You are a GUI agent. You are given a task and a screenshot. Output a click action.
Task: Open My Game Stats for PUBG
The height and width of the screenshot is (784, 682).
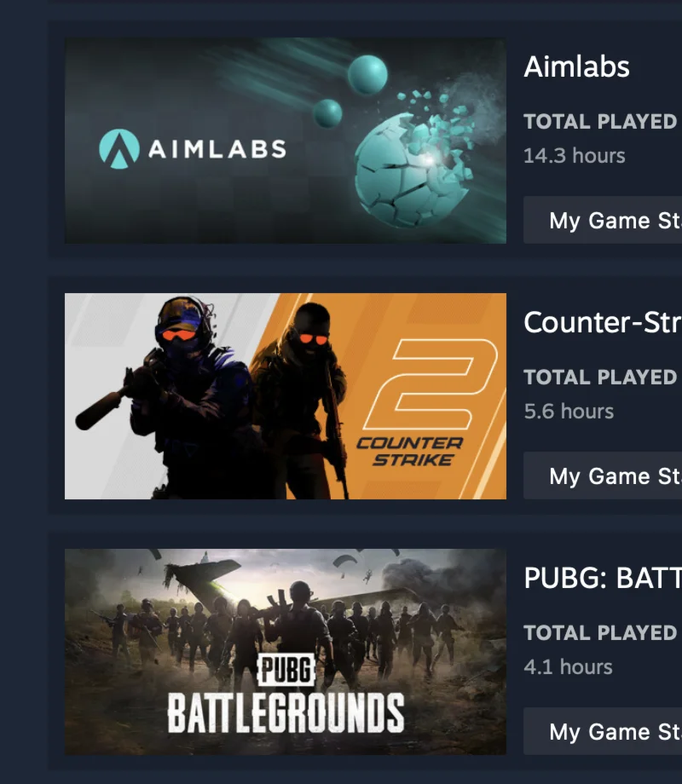[603, 731]
